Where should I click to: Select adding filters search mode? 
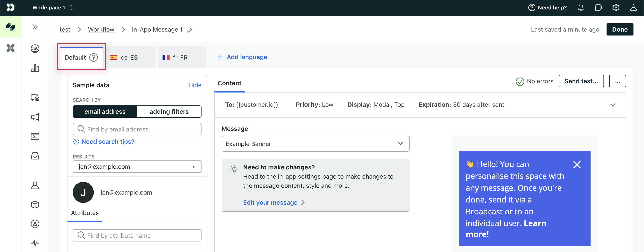[x=169, y=112]
